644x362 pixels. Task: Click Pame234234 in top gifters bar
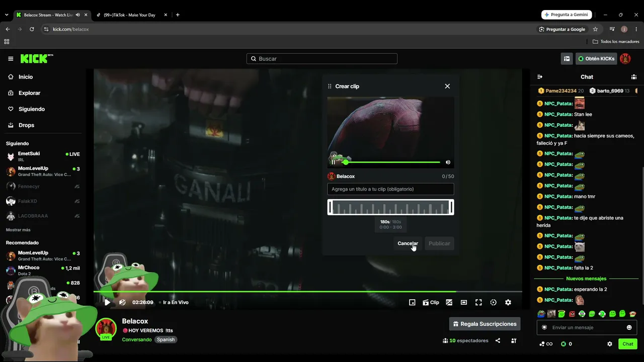(x=561, y=91)
